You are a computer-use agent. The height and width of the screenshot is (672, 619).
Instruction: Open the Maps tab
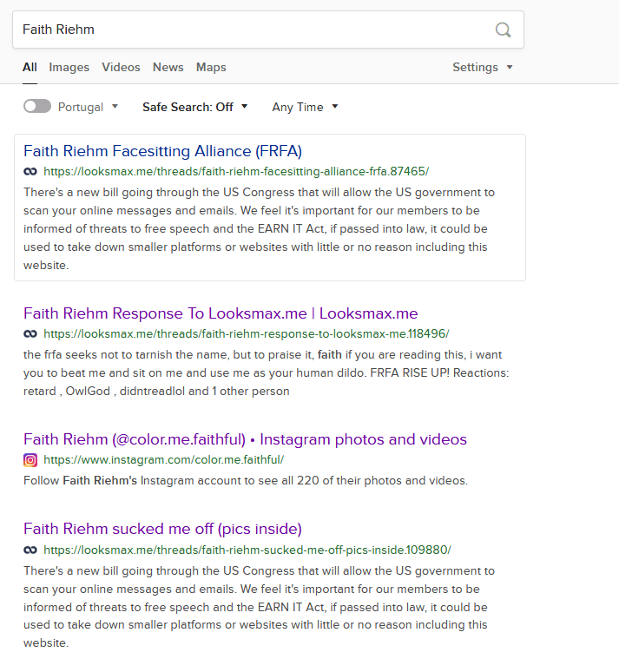pyautogui.click(x=211, y=67)
